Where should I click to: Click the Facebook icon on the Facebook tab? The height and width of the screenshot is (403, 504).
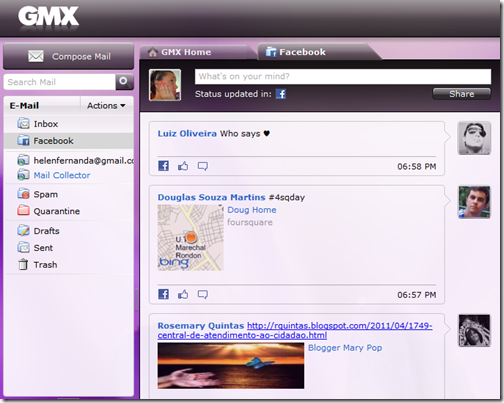(x=271, y=52)
